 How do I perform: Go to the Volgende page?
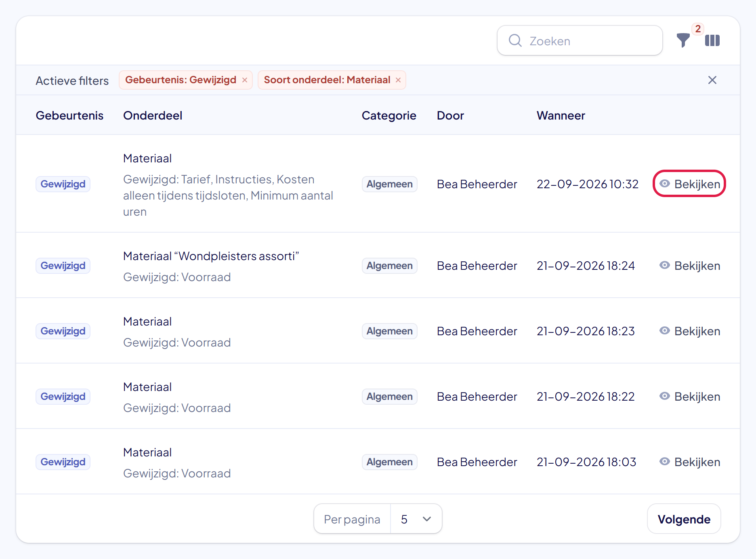click(x=684, y=519)
